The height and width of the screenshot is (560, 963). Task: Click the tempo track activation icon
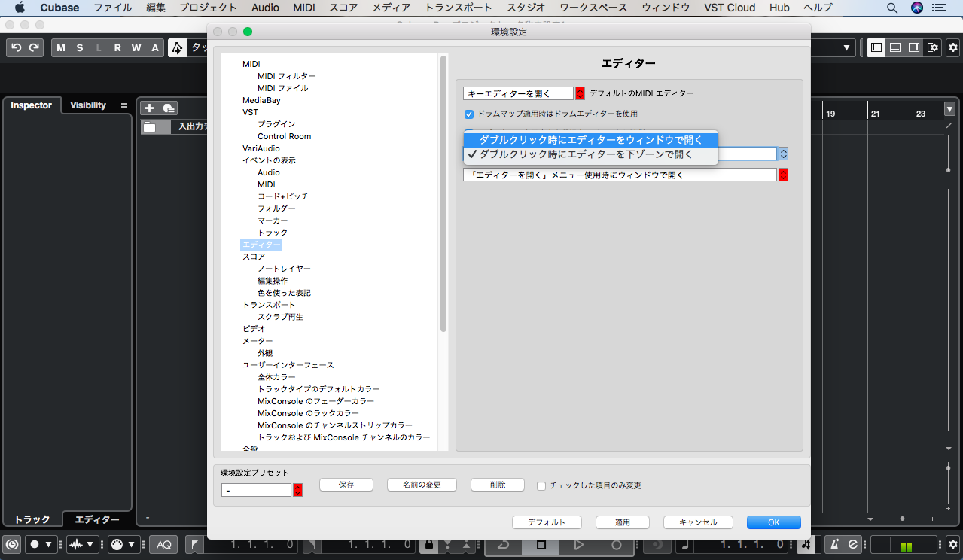coord(806,544)
